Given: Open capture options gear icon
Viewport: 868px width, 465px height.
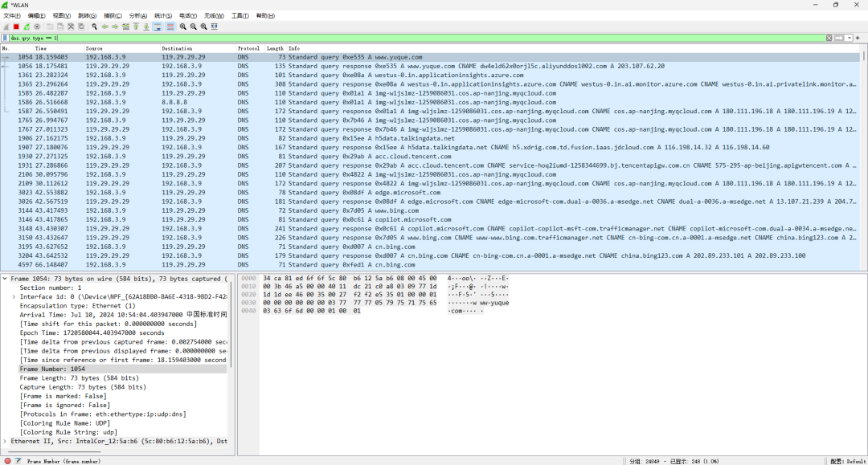Looking at the screenshot, I should 37,27.
